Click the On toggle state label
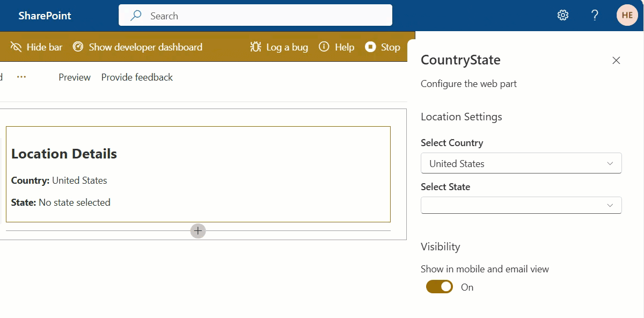This screenshot has height=318, width=644. click(467, 287)
